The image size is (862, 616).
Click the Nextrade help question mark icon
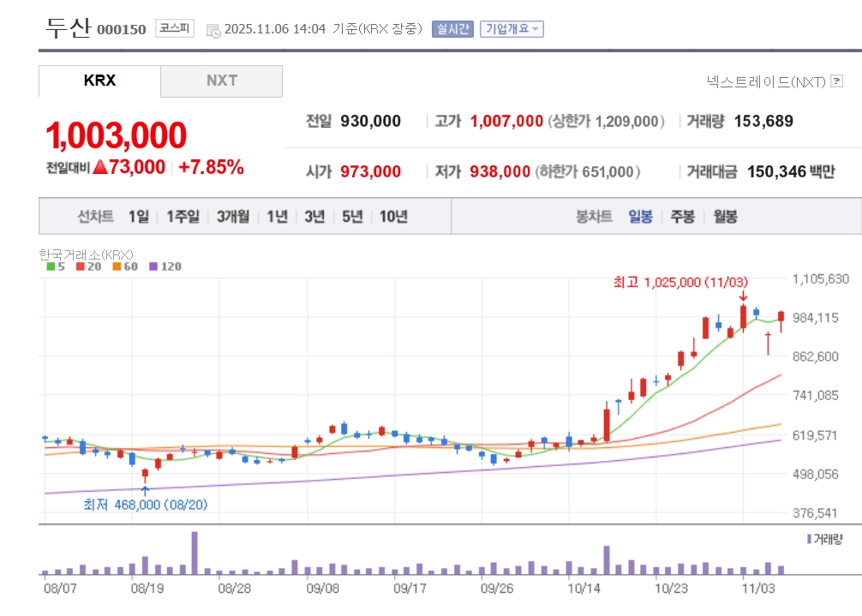[x=837, y=81]
